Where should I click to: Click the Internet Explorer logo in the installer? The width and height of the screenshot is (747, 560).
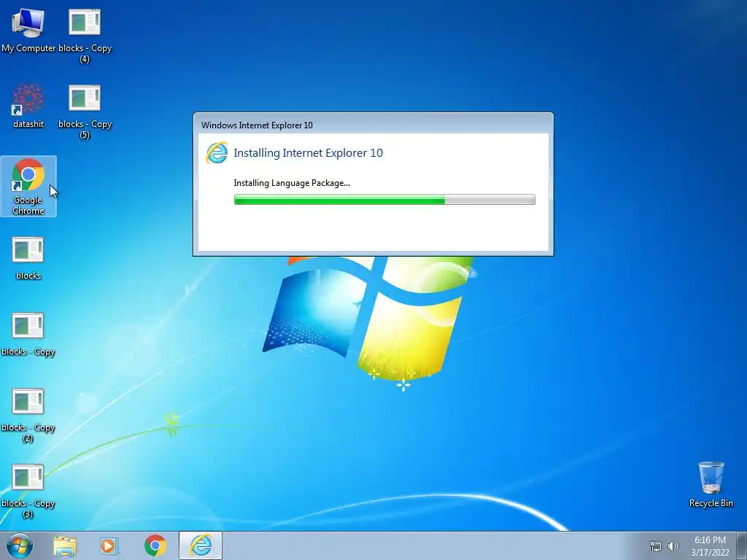click(216, 153)
